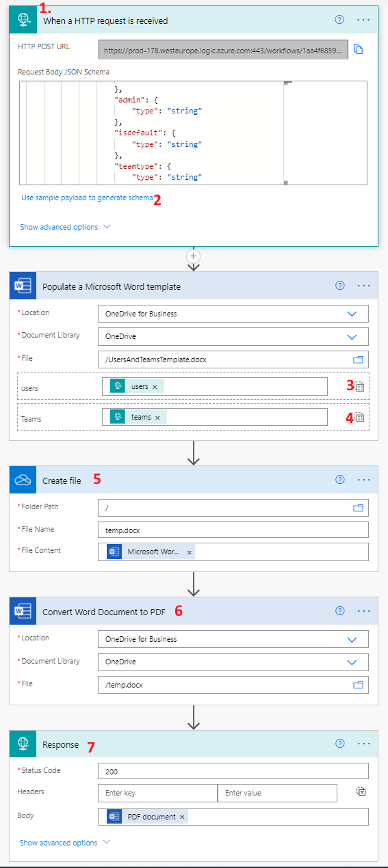Screen dimensions: 388x868
Task: Collapse the When a HTTP request is received header
Action: pos(194,19)
